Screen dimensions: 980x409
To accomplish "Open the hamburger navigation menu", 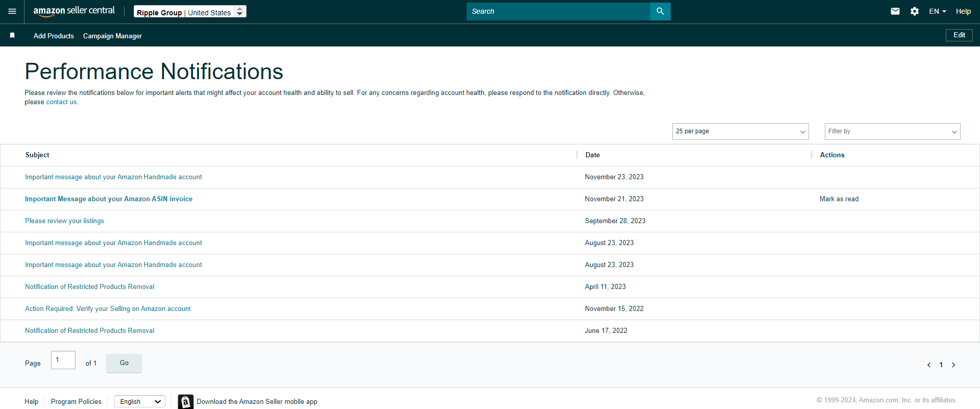I will coord(12,11).
